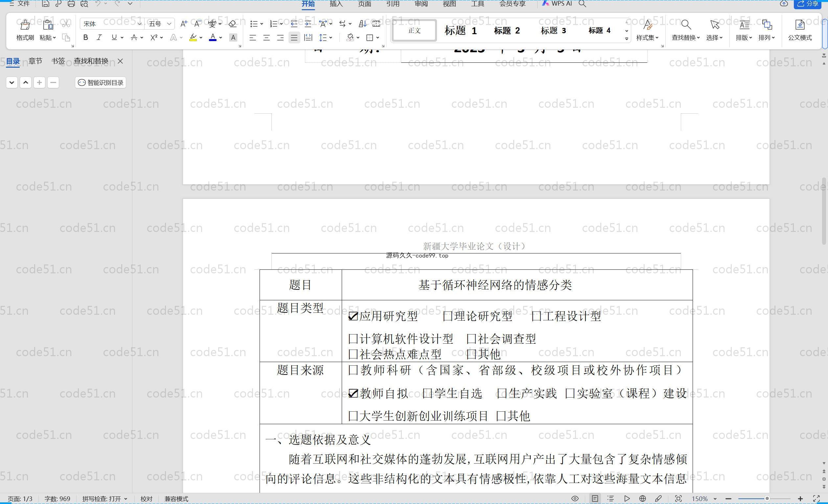828x504 pixels.
Task: Switch to 书签 tab in navigation pane
Action: click(x=58, y=61)
